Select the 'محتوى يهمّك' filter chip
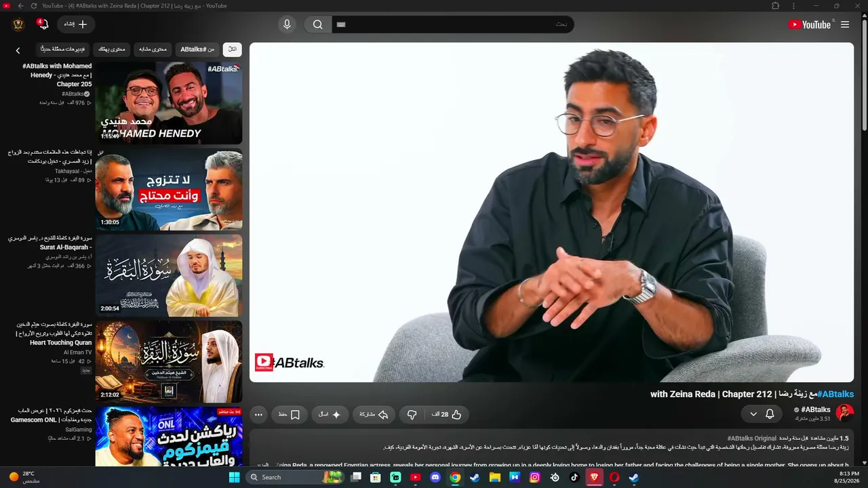This screenshot has height=488, width=868. [x=111, y=49]
